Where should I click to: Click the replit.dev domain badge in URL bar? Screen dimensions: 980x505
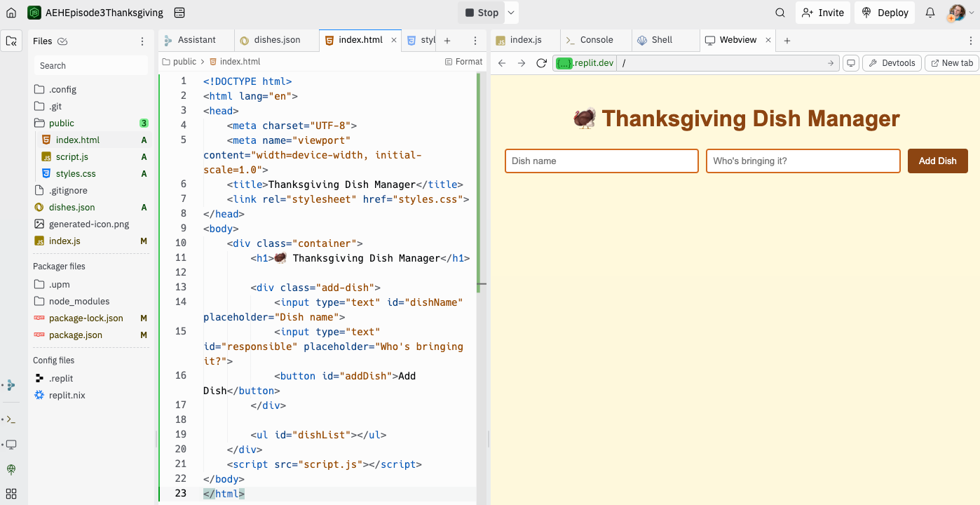585,63
